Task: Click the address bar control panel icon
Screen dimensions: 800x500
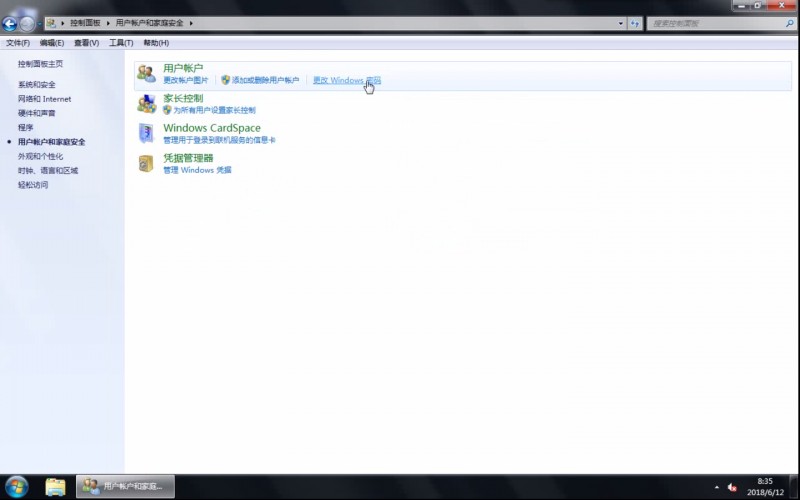Action: pos(51,23)
